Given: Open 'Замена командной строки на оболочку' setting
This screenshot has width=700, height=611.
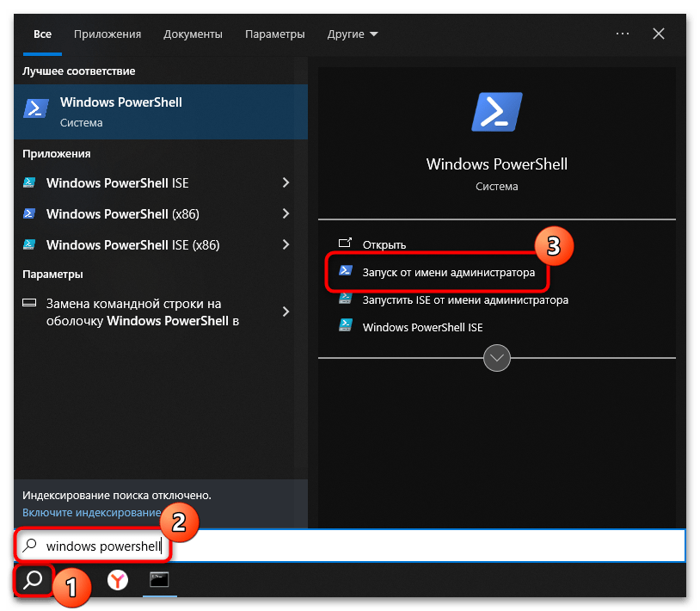Looking at the screenshot, I should [154, 312].
